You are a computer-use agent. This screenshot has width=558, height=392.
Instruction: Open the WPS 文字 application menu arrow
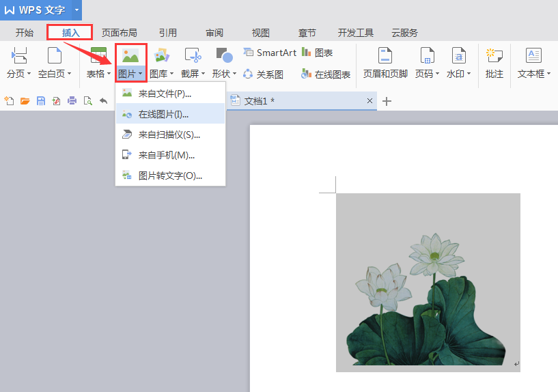(76, 10)
